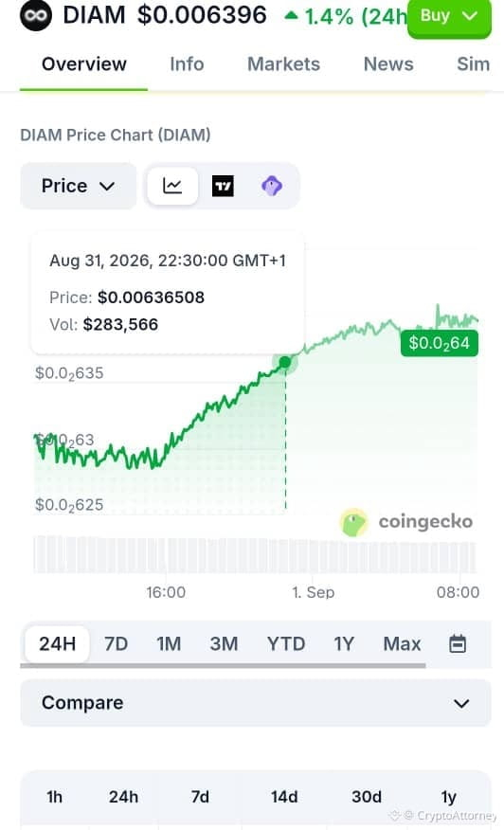Open the calendar date range picker
This screenshot has width=504, height=830.
coord(458,643)
